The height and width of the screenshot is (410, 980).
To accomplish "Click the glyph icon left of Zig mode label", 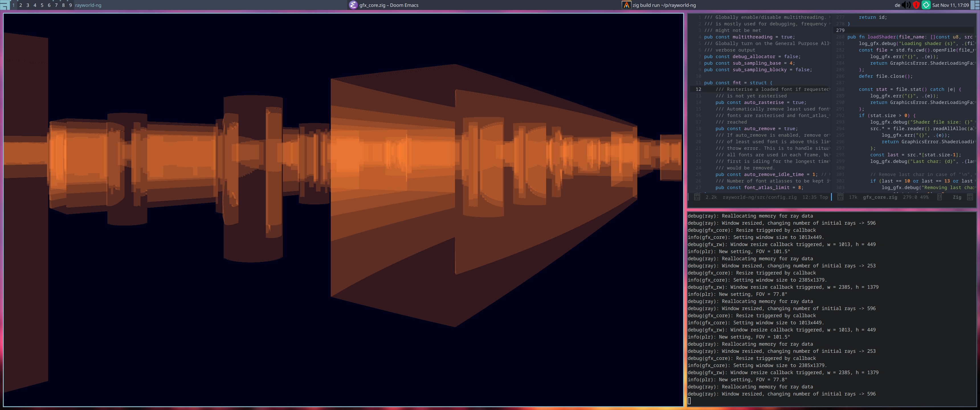I will click(x=939, y=197).
